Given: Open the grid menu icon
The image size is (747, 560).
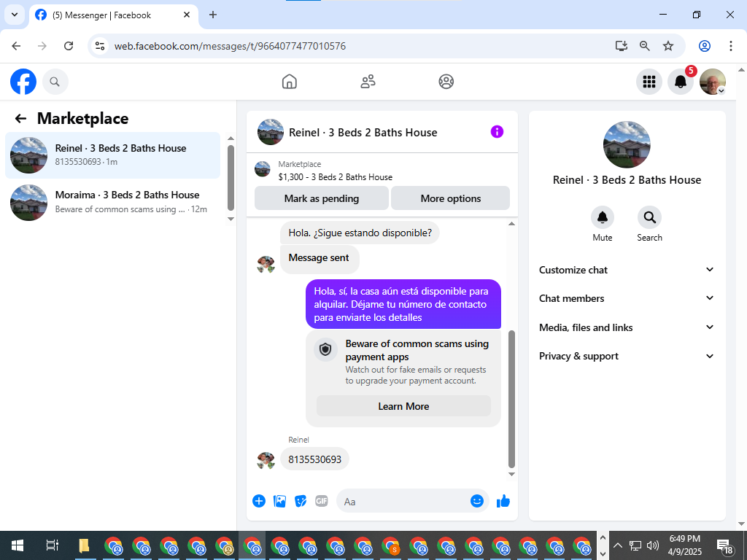Looking at the screenshot, I should [649, 82].
